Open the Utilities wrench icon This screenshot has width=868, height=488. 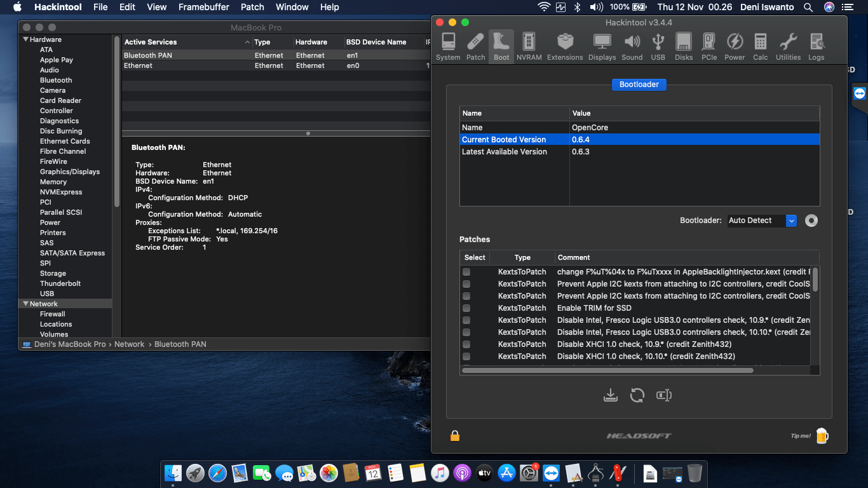tap(788, 46)
